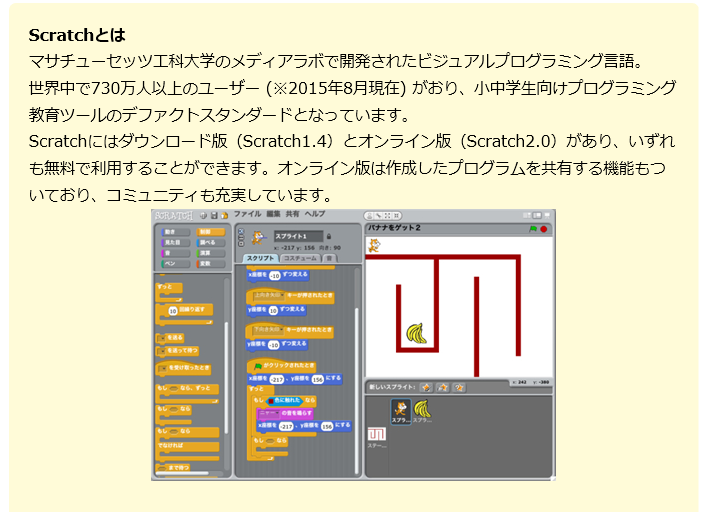Image resolution: width=712 pixels, height=512 pixels.
Task: Switch to the スクリプト tab
Action: (260, 258)
